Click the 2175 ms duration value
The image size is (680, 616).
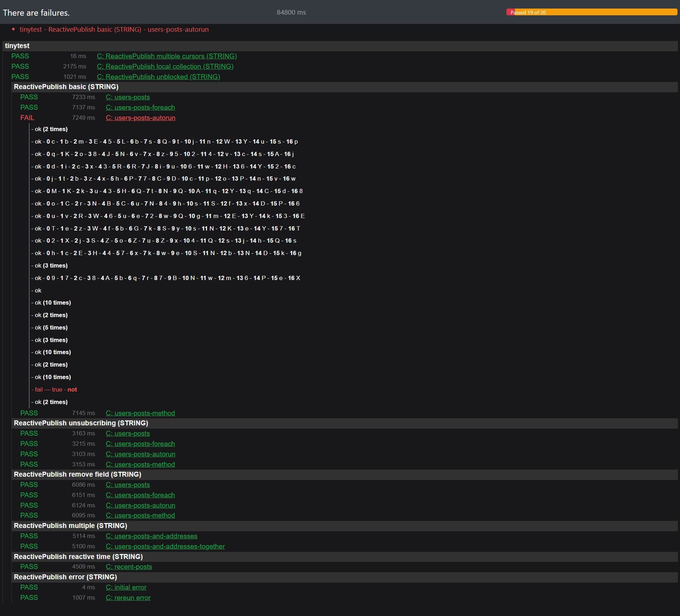coord(74,66)
